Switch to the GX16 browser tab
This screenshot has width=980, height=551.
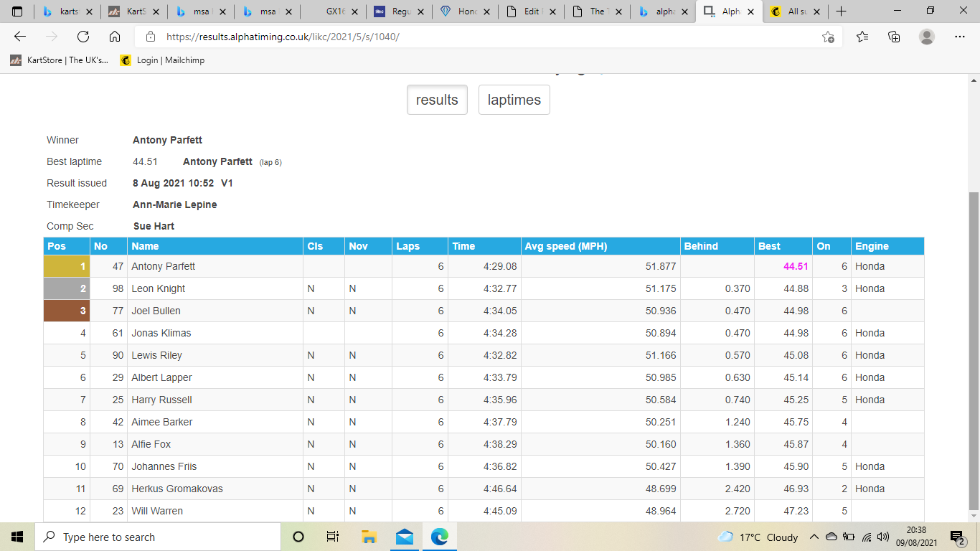334,11
